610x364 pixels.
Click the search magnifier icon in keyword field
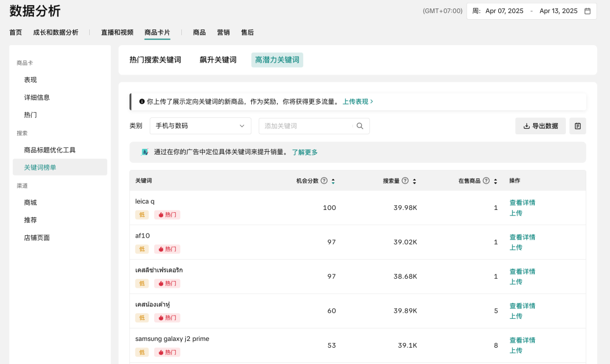360,126
